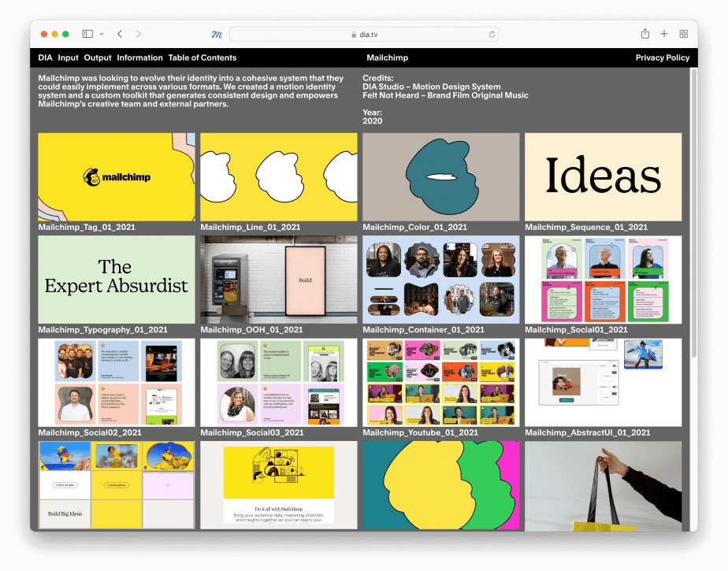
Task: Open the yellow green magenta blob thumbnail
Action: point(441,485)
